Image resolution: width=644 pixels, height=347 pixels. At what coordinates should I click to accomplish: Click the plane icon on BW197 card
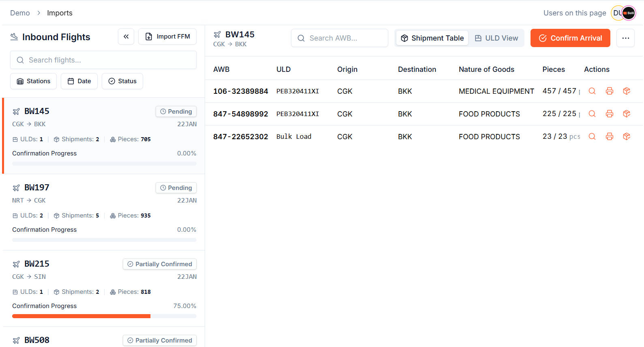[x=16, y=188]
